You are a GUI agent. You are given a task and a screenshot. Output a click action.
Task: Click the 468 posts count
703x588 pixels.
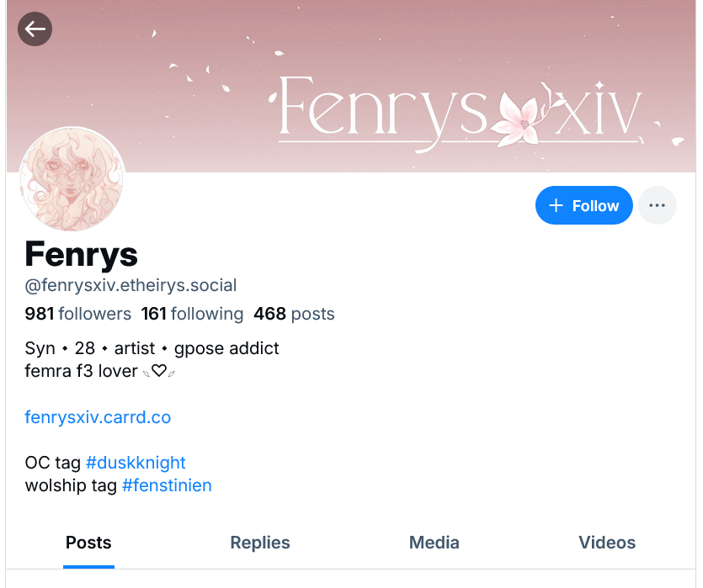[294, 314]
